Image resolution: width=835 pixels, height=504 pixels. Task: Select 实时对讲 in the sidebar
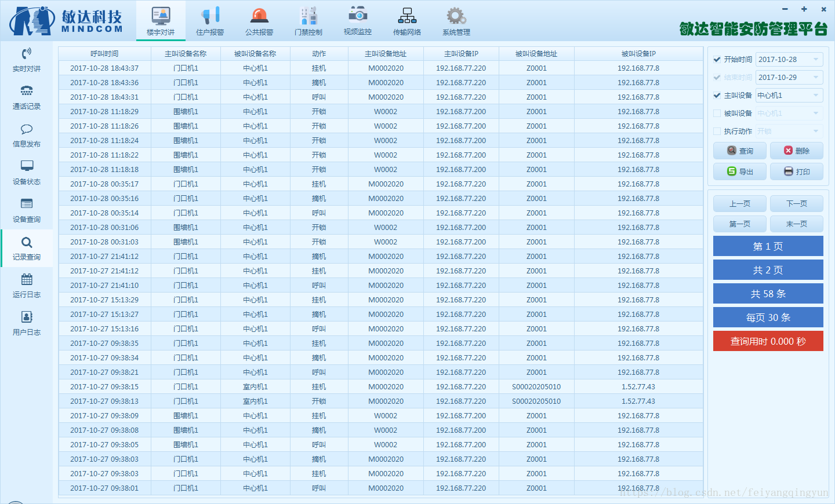coord(27,60)
